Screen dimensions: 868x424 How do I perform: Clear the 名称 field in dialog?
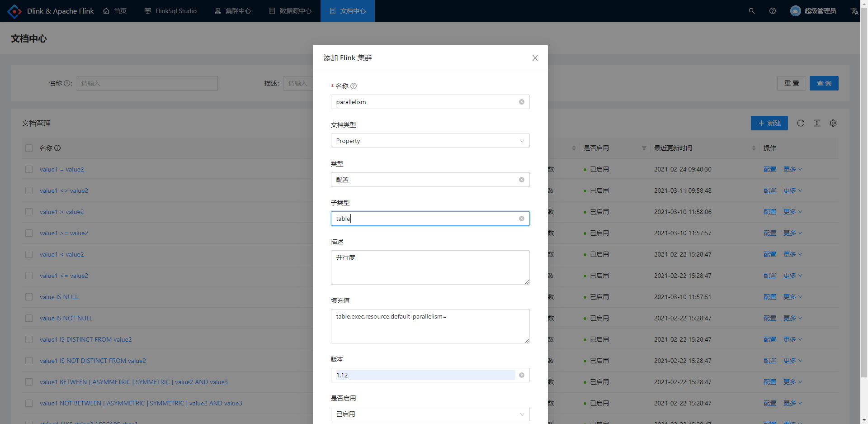522,102
